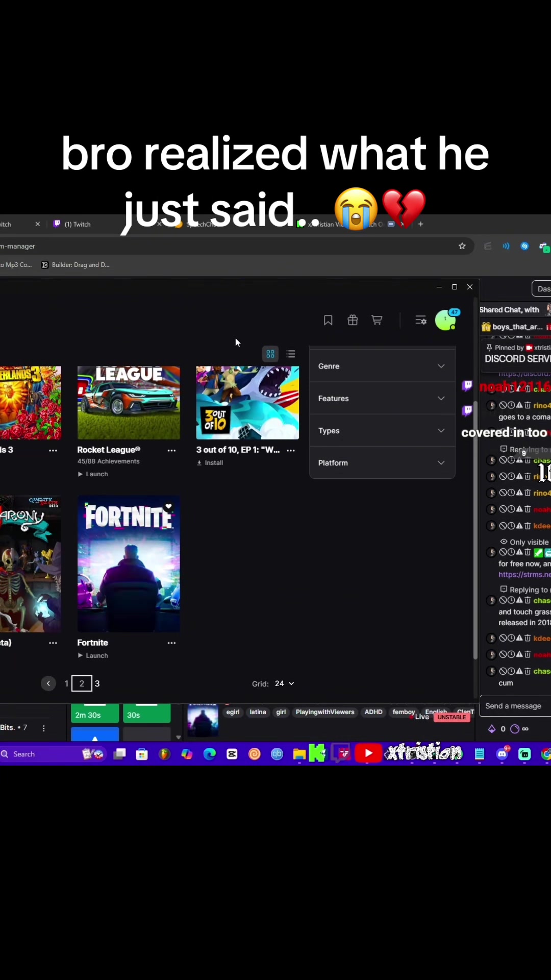Open the Epic launcher wishlist bookmark icon
The height and width of the screenshot is (980, 551).
coord(328,320)
